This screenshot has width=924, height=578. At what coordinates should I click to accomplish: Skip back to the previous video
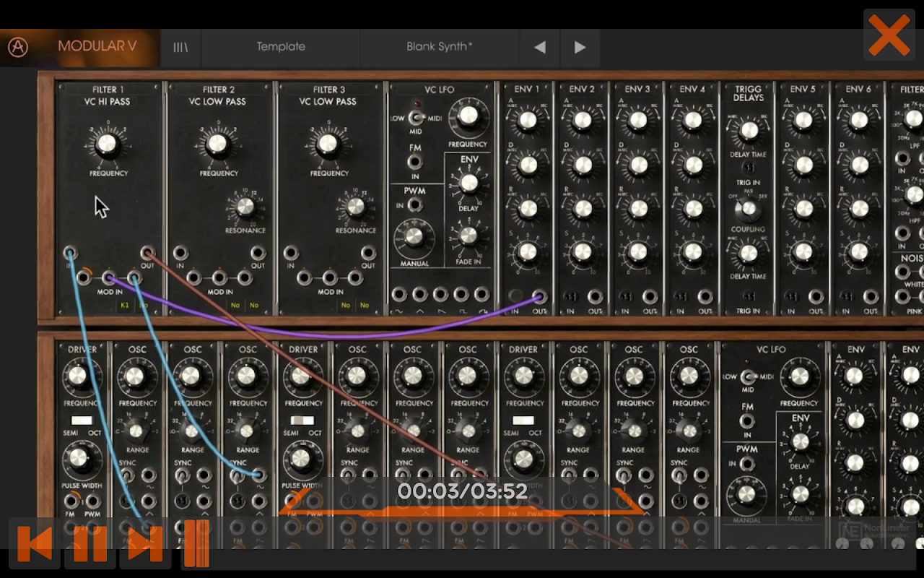pyautogui.click(x=35, y=543)
